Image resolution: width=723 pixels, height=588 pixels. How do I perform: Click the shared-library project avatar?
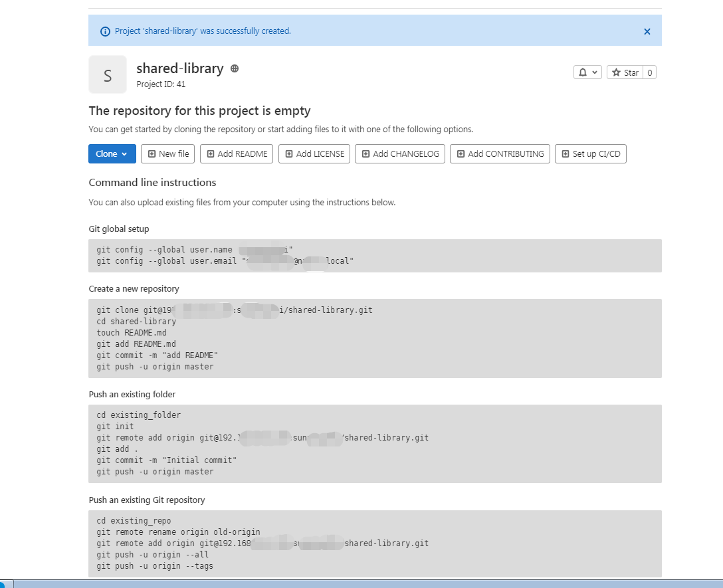click(x=108, y=74)
